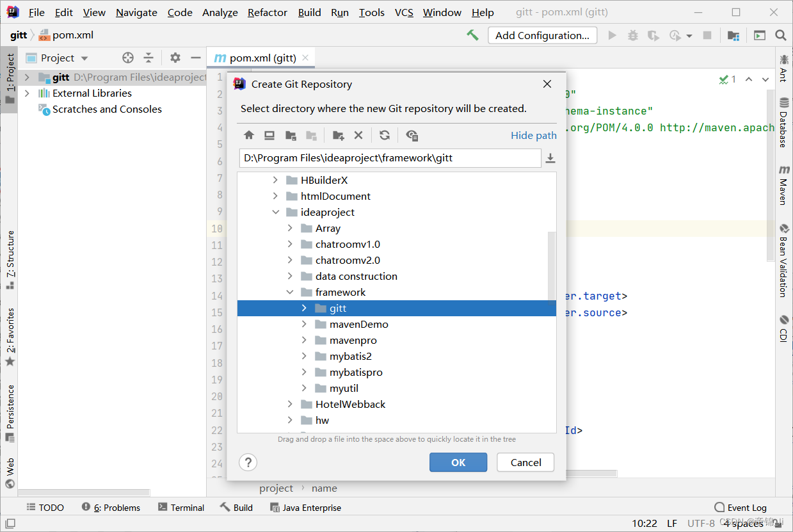Expand the htmlDocument folder
793x532 pixels.
point(276,197)
